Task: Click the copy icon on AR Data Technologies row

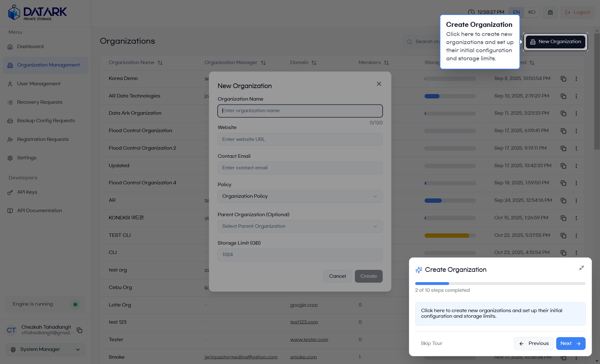Action: point(563,96)
